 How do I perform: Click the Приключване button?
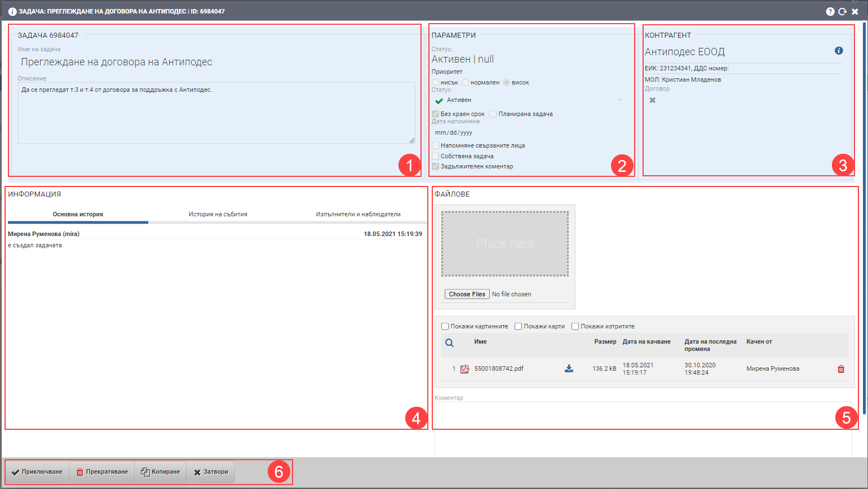coord(37,472)
